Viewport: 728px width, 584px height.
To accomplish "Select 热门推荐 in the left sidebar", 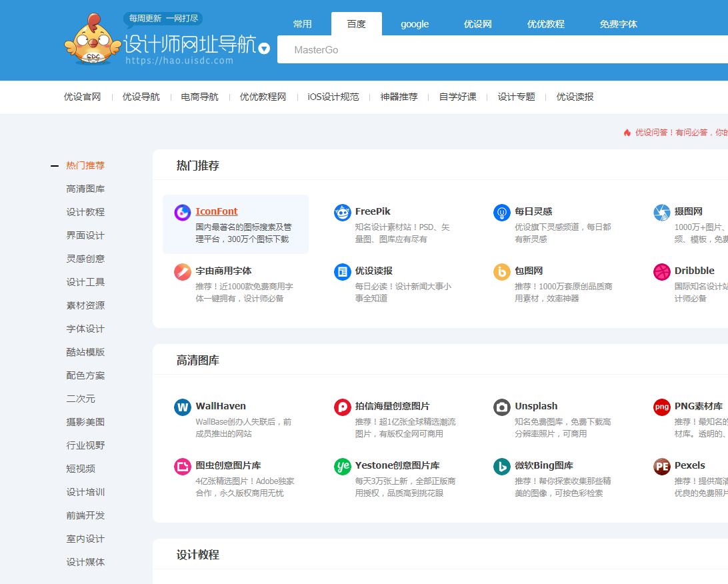I will pyautogui.click(x=85, y=166).
